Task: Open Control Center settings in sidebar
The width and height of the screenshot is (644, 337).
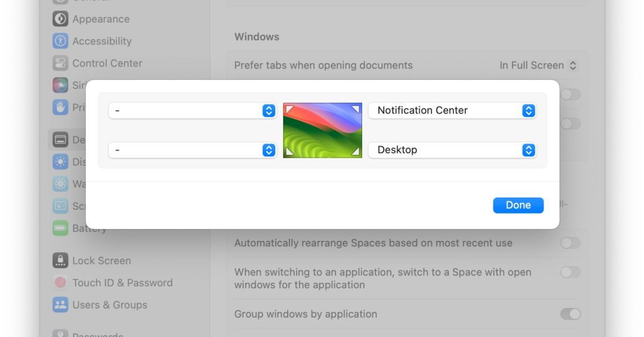Action: pyautogui.click(x=97, y=63)
